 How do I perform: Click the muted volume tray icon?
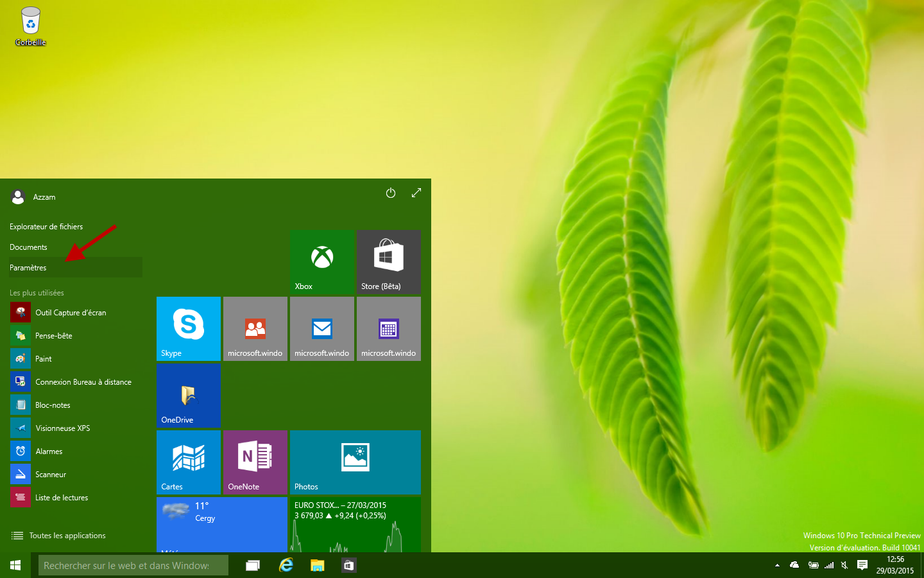click(844, 565)
